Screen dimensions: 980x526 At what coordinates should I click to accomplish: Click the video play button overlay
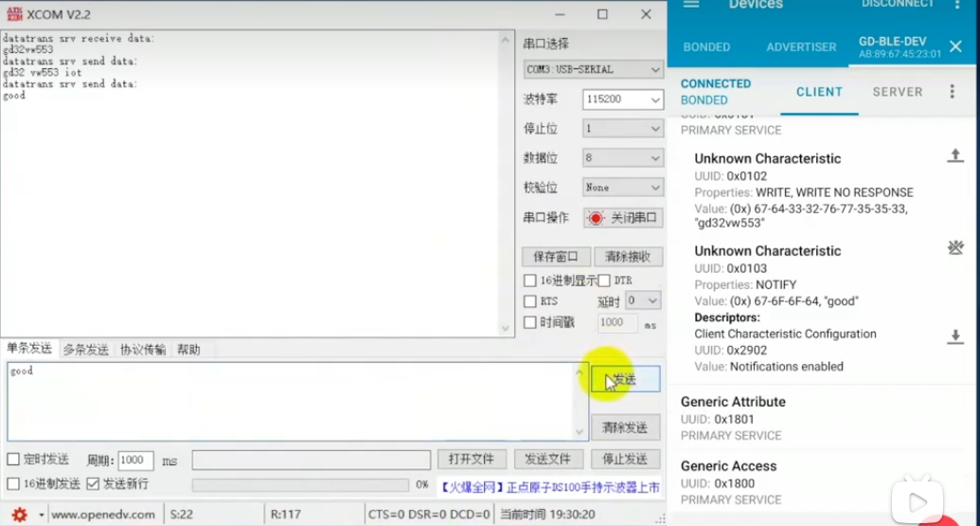(x=917, y=502)
